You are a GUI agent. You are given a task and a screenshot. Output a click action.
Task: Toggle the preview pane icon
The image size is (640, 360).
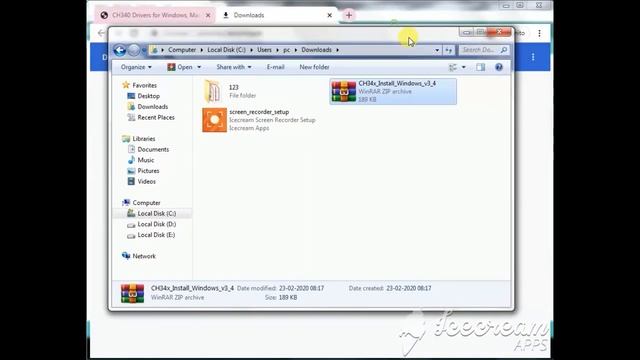(x=480, y=67)
